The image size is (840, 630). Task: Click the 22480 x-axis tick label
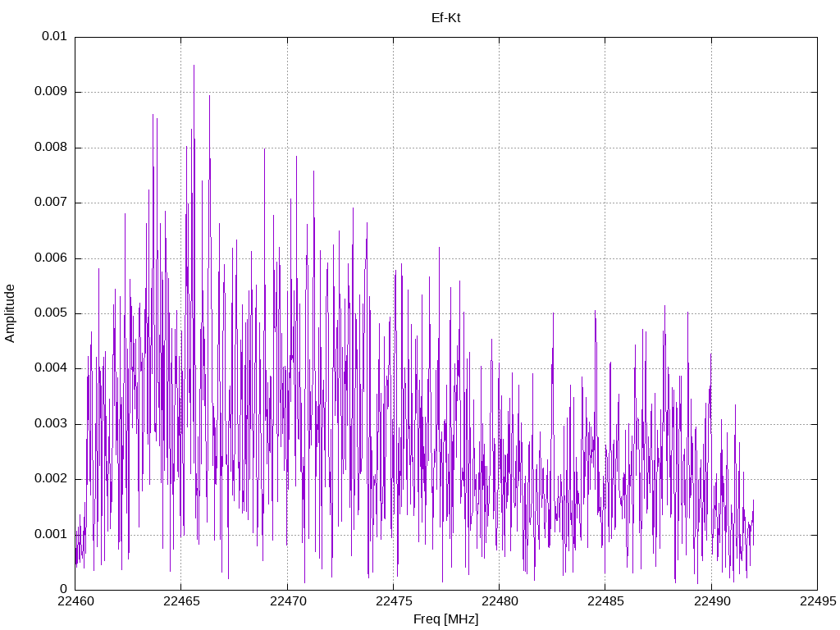coord(500,601)
